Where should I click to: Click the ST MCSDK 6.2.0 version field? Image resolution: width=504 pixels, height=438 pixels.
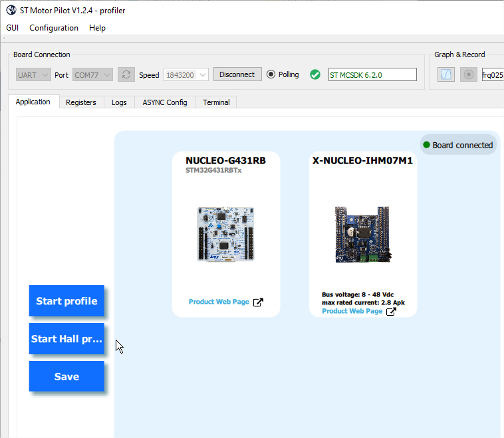point(372,74)
